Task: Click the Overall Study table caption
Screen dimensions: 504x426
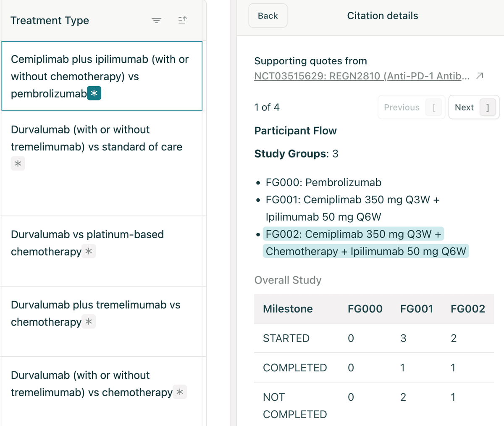Action: (288, 280)
